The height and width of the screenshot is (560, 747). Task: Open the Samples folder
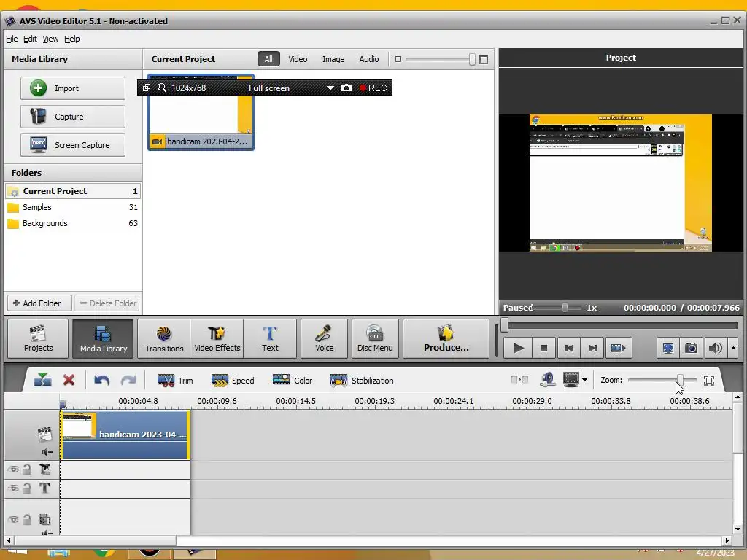tap(73, 207)
